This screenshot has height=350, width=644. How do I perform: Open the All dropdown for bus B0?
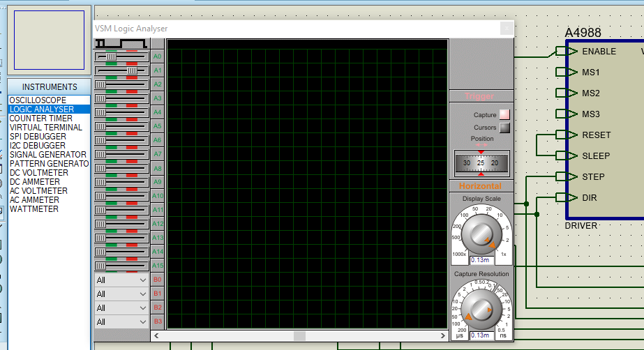coord(121,280)
